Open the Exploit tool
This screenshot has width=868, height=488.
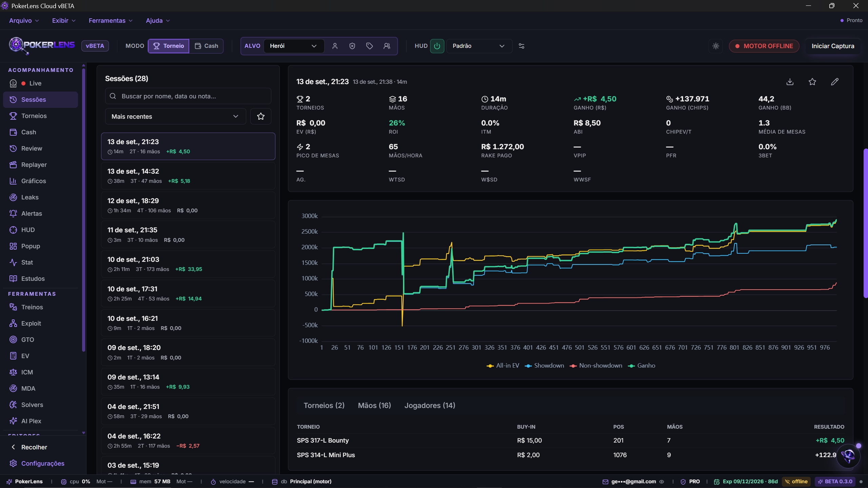click(x=40, y=324)
